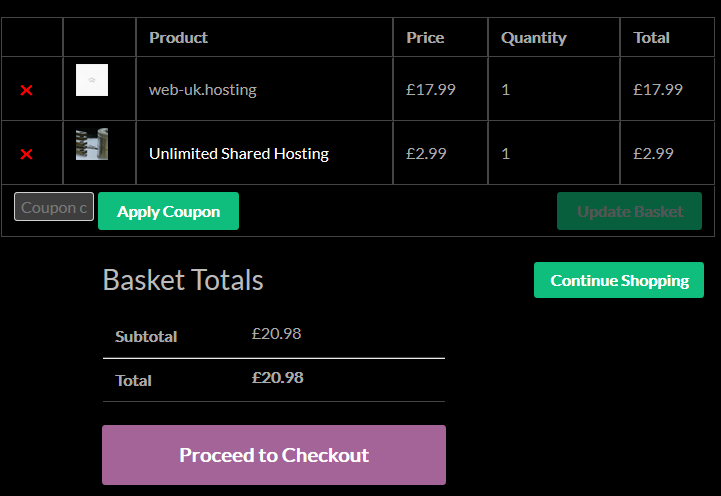Apply the coupon with Apply Coupon button
This screenshot has width=721, height=496.
pyautogui.click(x=168, y=211)
